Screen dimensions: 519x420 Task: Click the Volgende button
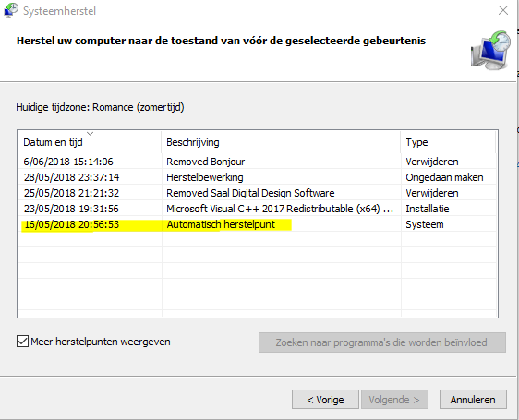(394, 400)
